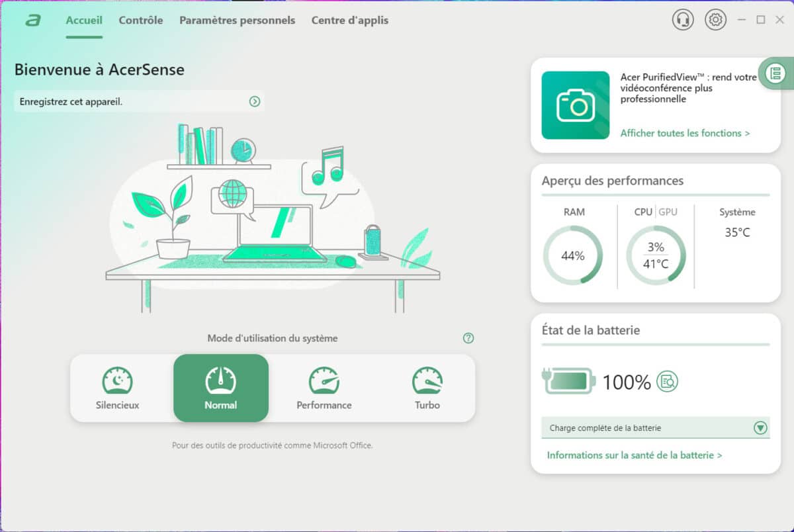Click the Aperçu des performances heading

[x=613, y=181]
